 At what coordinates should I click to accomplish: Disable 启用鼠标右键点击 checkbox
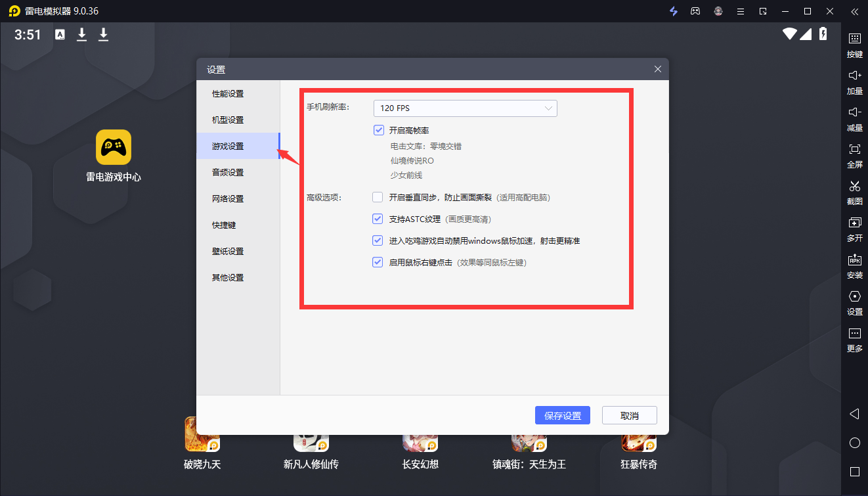point(378,262)
